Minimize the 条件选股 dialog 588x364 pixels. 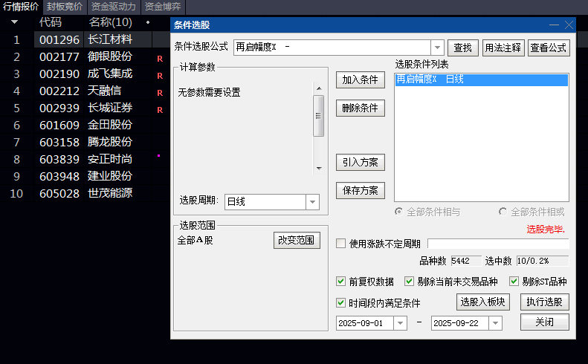[x=554, y=25]
